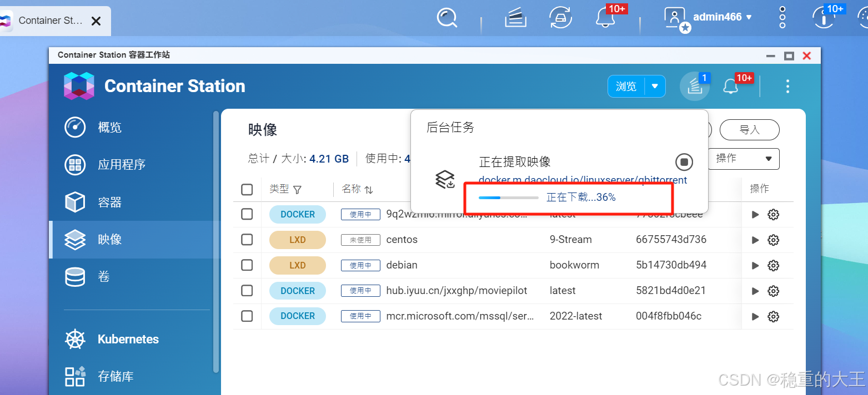868x395 pixels.
Task: Click the debian image name
Action: pos(402,265)
